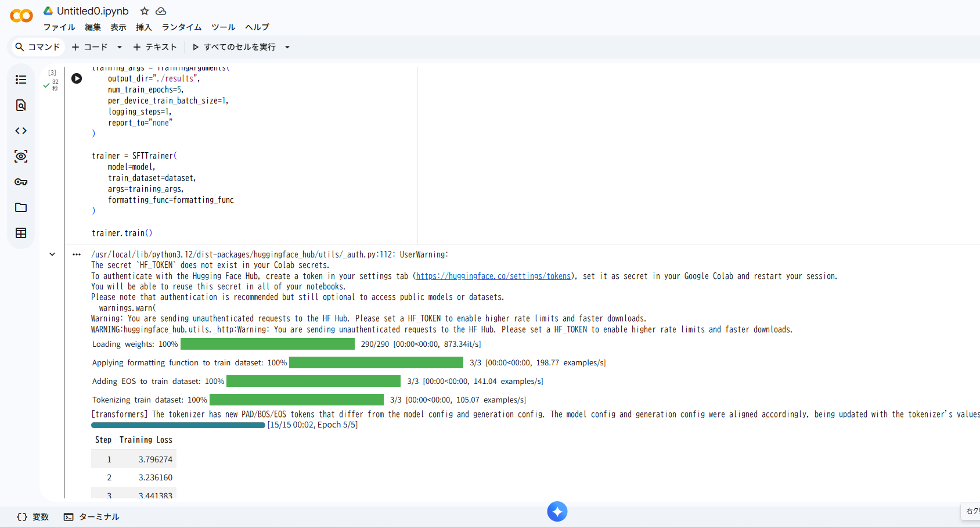Screen dimensions: 980x528
Task: Add a new テキスト cell
Action: [x=155, y=47]
